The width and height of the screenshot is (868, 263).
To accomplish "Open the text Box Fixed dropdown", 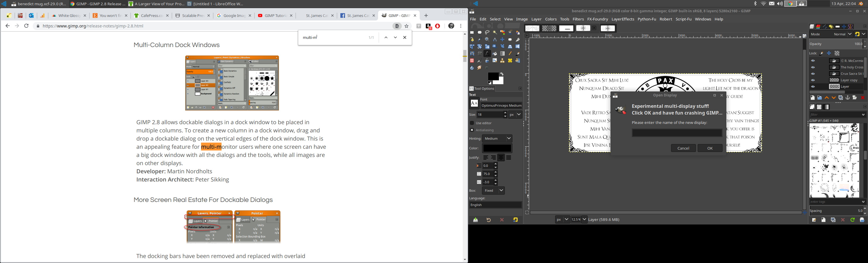I will coord(493,191).
